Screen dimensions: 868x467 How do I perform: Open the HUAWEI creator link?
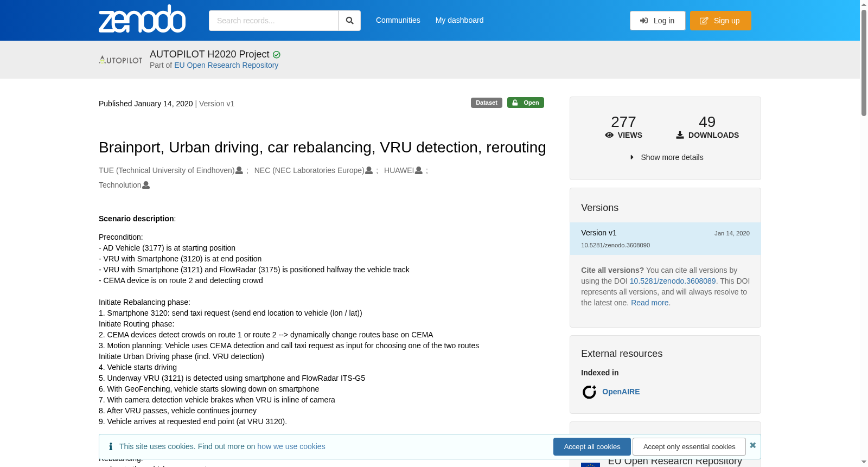click(x=399, y=170)
